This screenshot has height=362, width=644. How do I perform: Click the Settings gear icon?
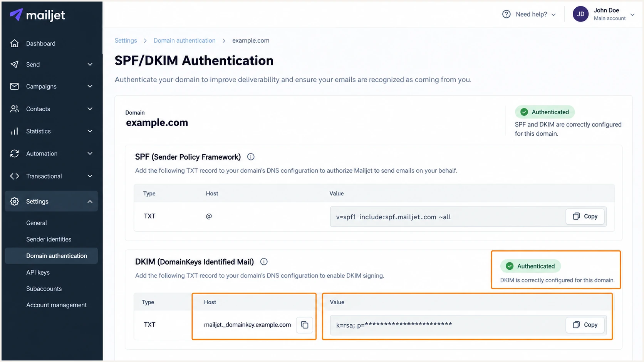coord(15,201)
